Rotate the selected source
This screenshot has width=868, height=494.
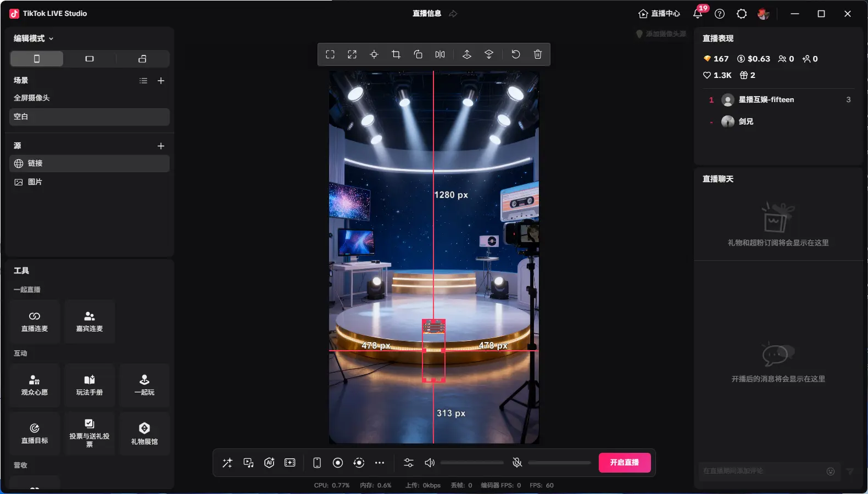[418, 54]
